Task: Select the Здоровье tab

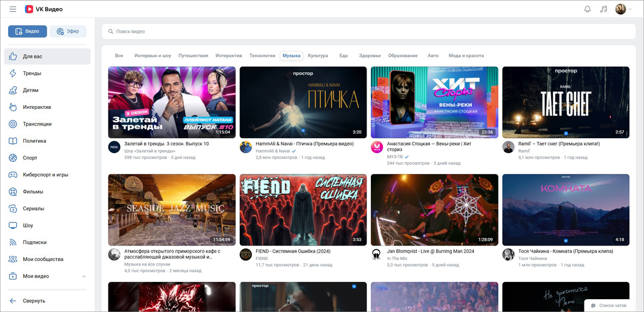Action: (x=370, y=56)
